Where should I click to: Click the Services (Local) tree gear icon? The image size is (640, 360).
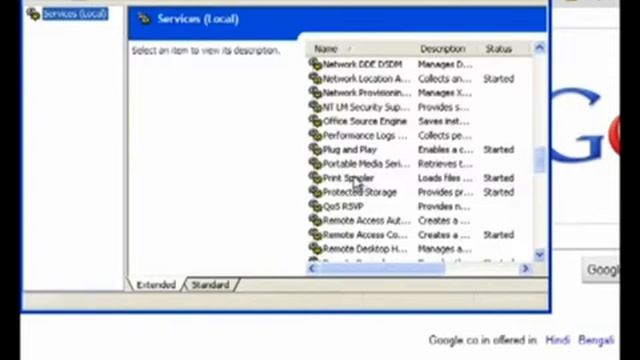[x=33, y=14]
